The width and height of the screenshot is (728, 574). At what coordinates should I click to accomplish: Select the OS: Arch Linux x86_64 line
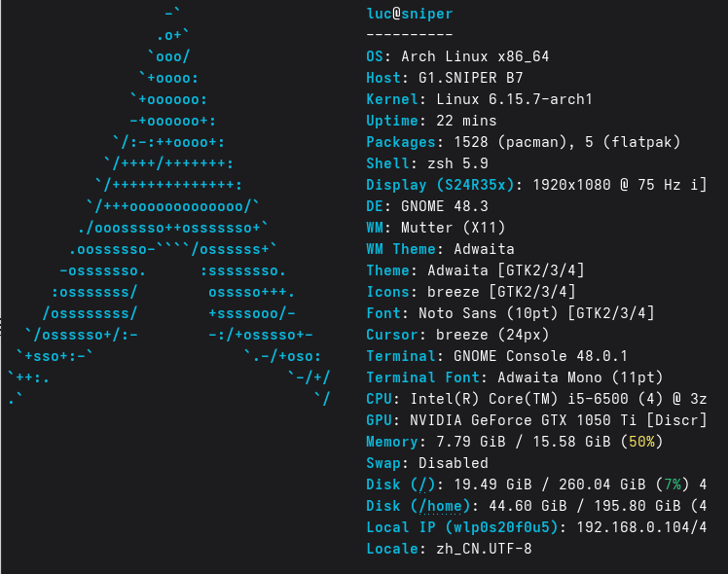pyautogui.click(x=457, y=56)
